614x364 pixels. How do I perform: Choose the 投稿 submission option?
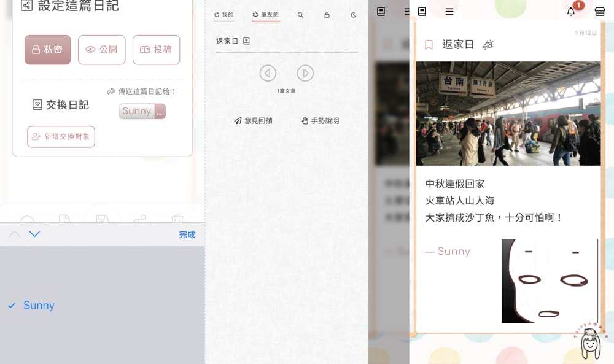click(x=156, y=50)
